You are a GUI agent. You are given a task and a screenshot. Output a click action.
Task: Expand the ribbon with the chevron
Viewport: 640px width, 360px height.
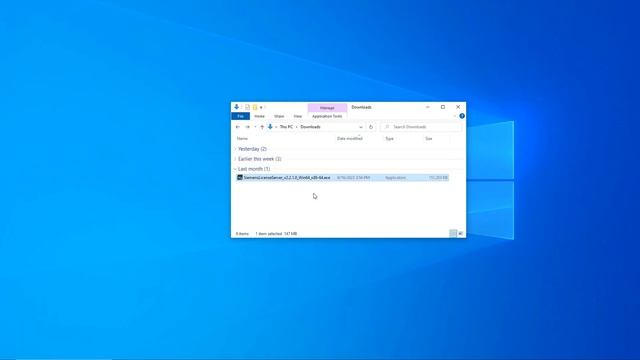pyautogui.click(x=454, y=116)
